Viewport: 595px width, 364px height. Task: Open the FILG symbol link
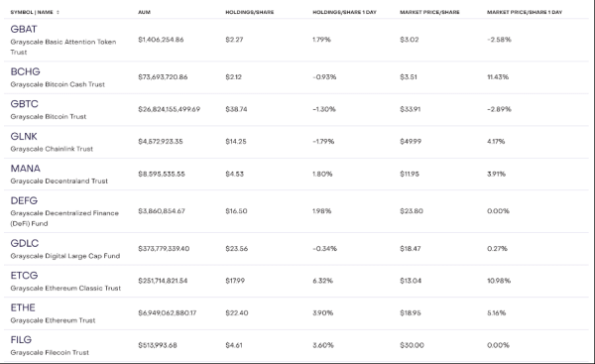point(21,340)
